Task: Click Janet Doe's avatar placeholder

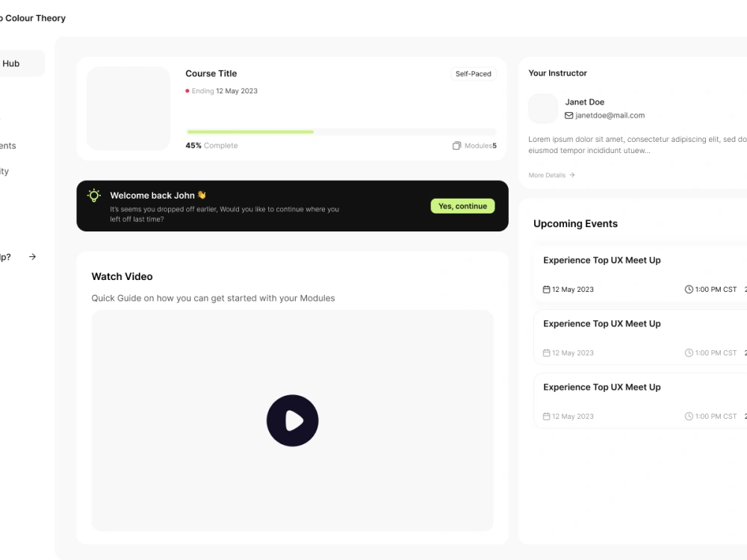Action: tap(543, 108)
